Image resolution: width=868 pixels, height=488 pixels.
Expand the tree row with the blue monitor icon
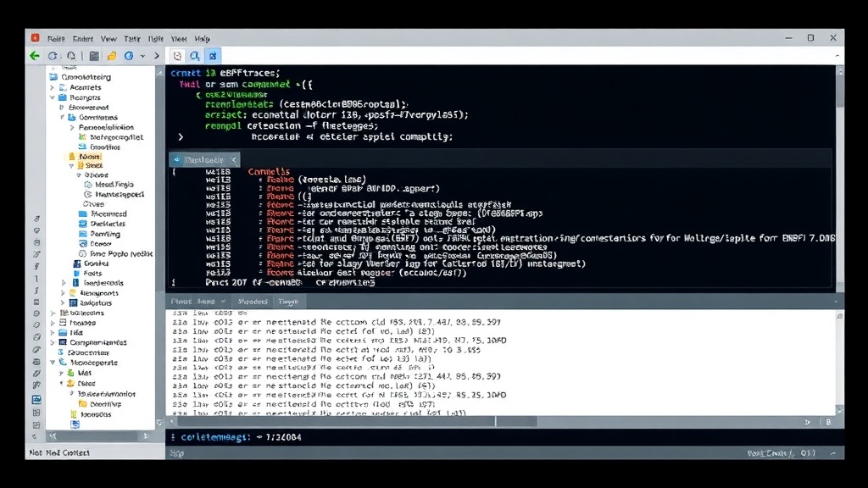[53, 342]
